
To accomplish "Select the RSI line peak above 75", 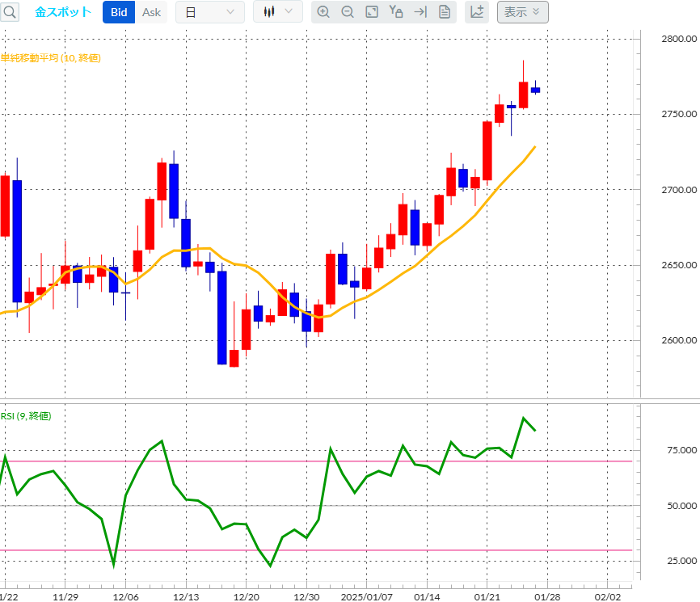I will pyautogui.click(x=523, y=418).
